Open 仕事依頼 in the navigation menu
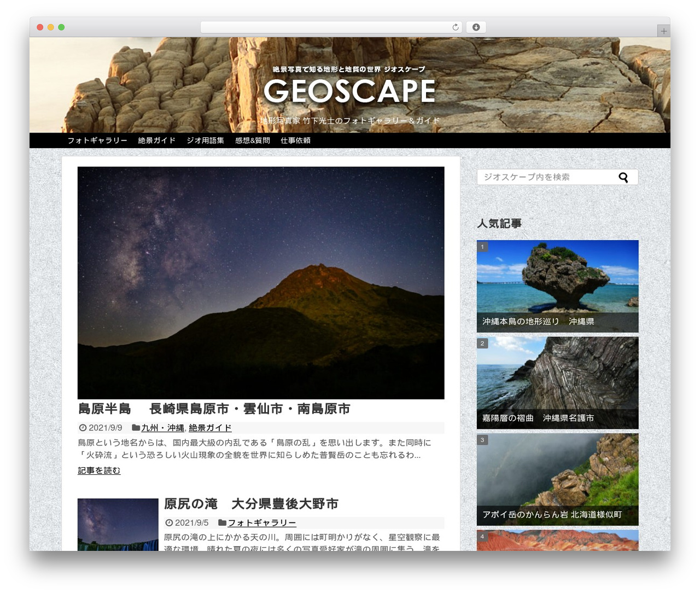 (296, 141)
